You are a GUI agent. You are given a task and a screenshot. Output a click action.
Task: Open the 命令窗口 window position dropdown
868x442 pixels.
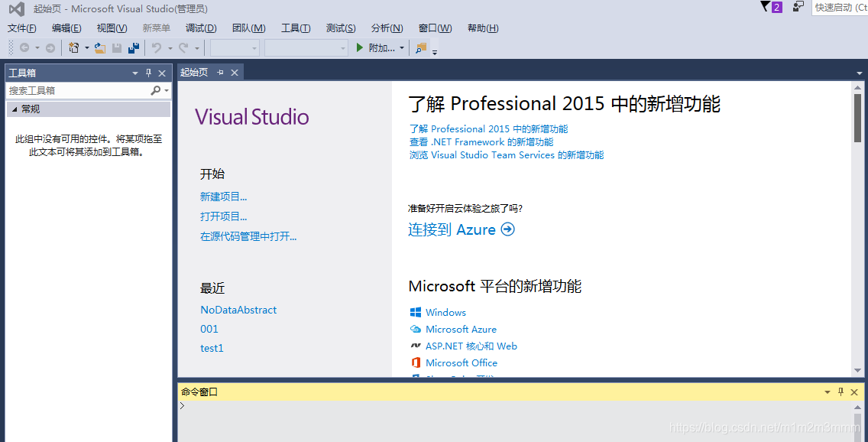[828, 392]
